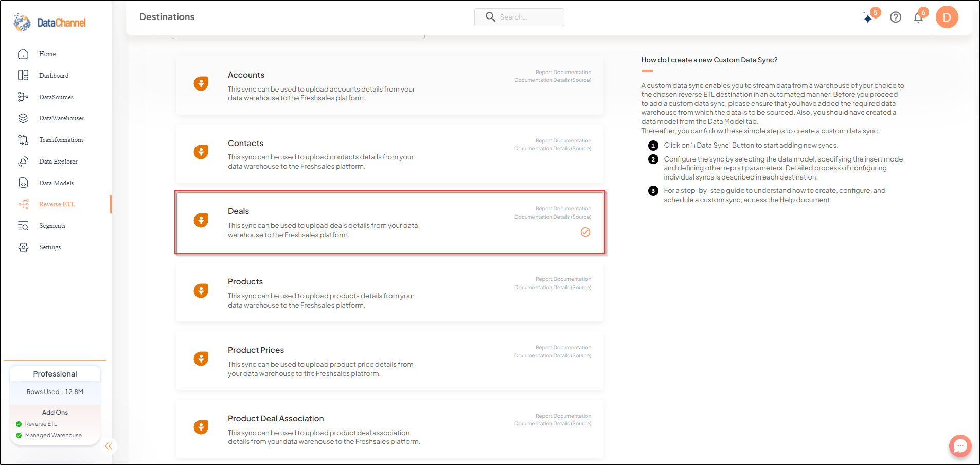Viewport: 980px width, 465px height.
Task: Select the Product Prices sync title
Action: 256,350
